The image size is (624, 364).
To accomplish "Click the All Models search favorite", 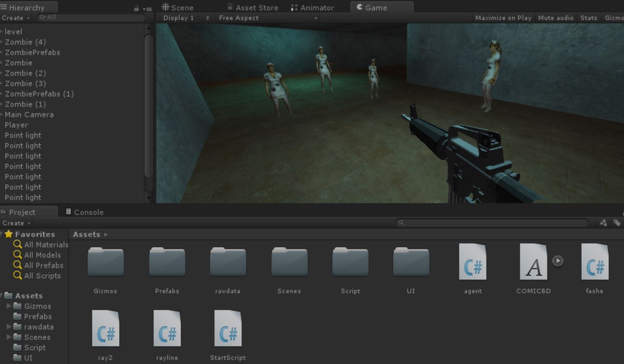I will pos(37,255).
